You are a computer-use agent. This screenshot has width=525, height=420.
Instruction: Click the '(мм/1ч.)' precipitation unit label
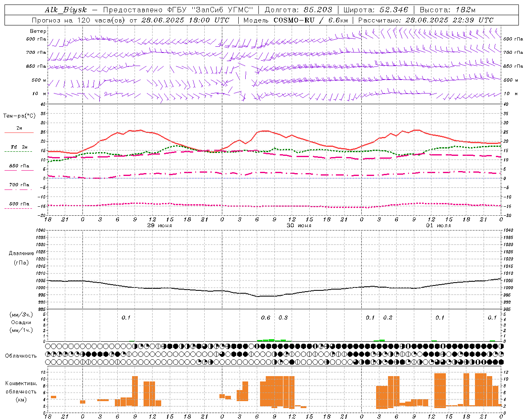pos(21,330)
